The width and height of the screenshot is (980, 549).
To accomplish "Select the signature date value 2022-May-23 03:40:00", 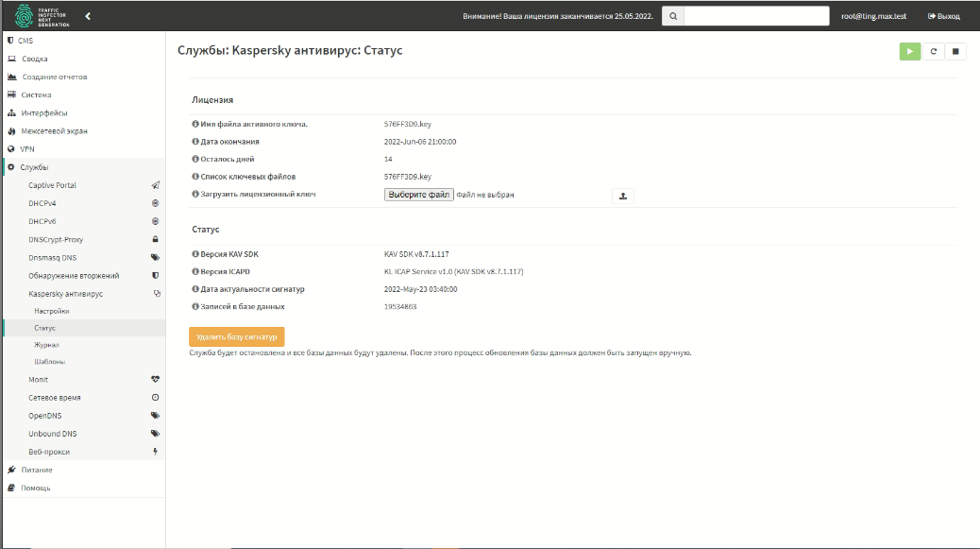I will (420, 289).
